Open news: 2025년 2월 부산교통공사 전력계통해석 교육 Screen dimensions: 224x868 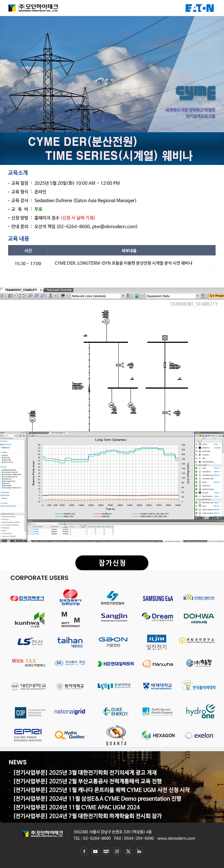coord(87,781)
